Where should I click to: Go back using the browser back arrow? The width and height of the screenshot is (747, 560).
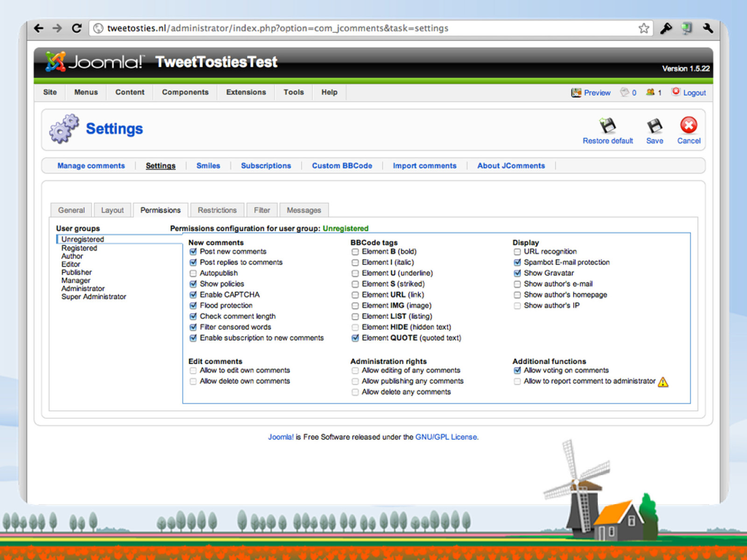39,28
